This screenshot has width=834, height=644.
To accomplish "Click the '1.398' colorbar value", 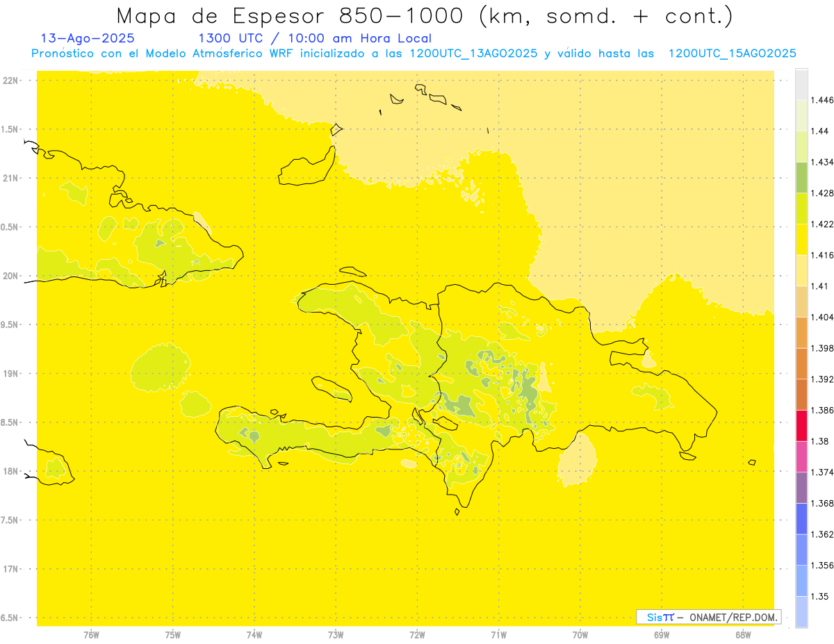I will click(823, 348).
